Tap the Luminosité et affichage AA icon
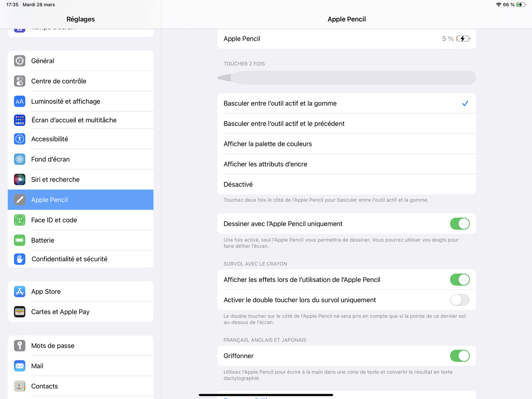 [20, 101]
